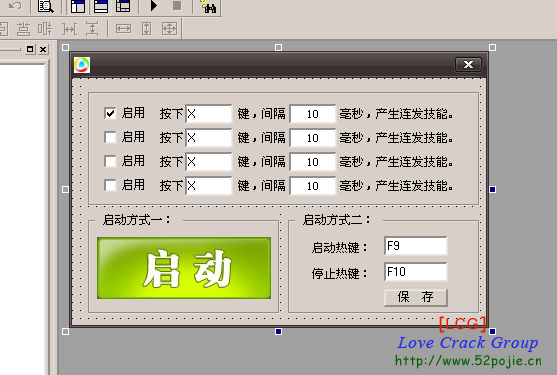Check the fourth row 启用 checkbox
Screen dimensions: 557x375
(110, 185)
